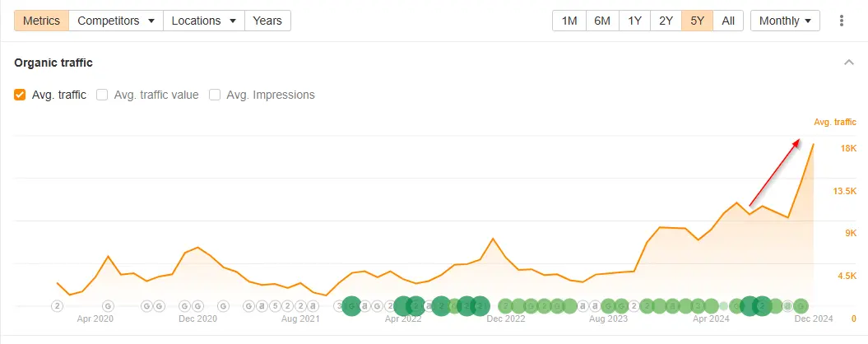Open the three-dot more options menu

pyautogui.click(x=841, y=21)
